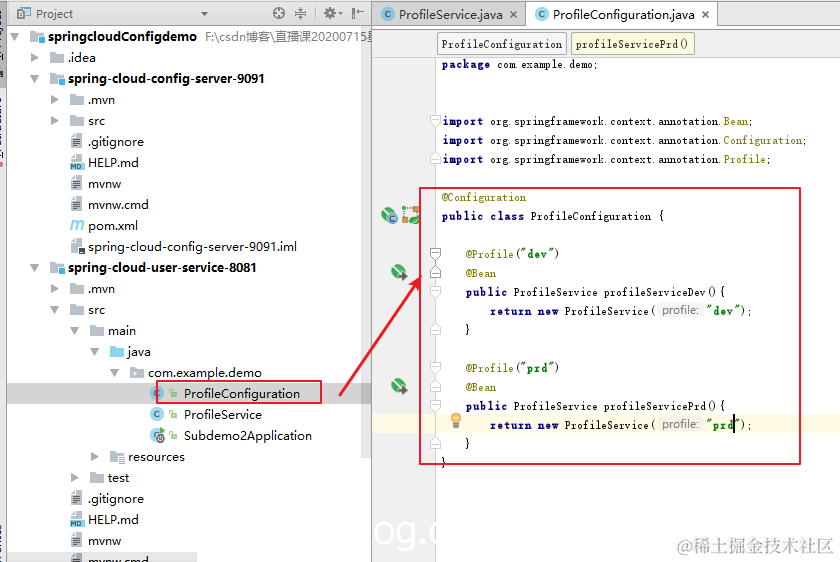Expand .mvn under config-server-9091
The width and height of the screenshot is (840, 562).
point(55,100)
